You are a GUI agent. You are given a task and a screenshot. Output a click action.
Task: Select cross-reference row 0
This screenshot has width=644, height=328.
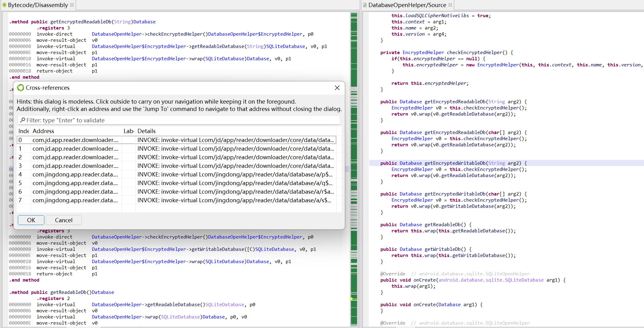(177, 140)
